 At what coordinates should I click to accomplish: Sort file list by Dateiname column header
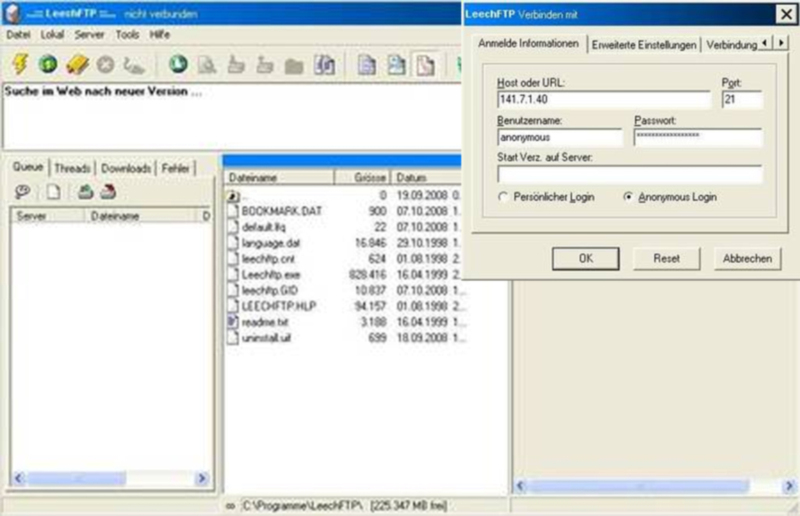click(x=279, y=178)
